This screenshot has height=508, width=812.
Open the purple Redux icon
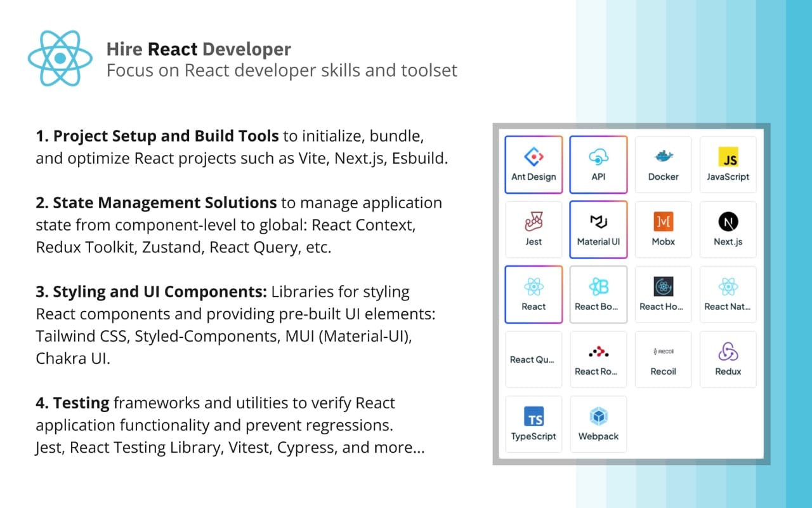tap(728, 351)
